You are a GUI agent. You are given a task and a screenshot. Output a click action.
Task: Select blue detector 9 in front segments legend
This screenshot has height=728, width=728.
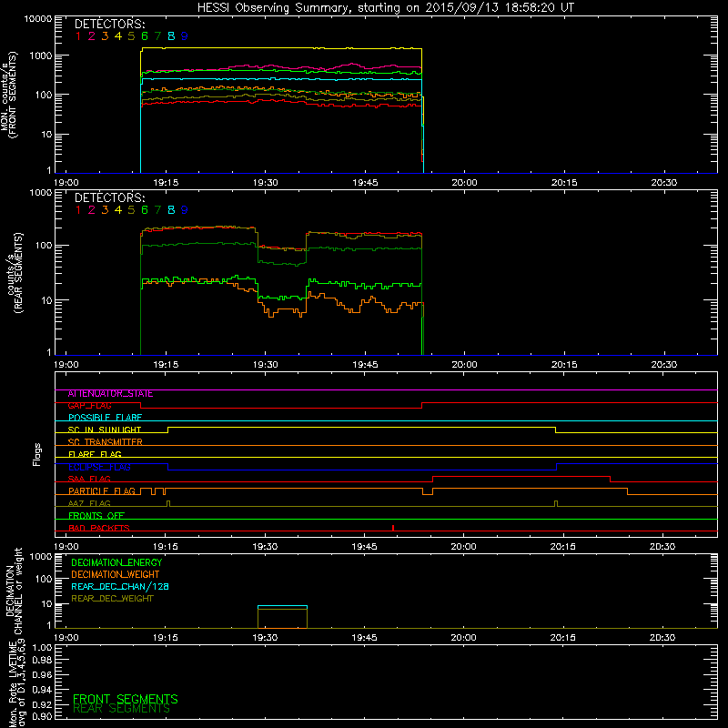(x=185, y=35)
